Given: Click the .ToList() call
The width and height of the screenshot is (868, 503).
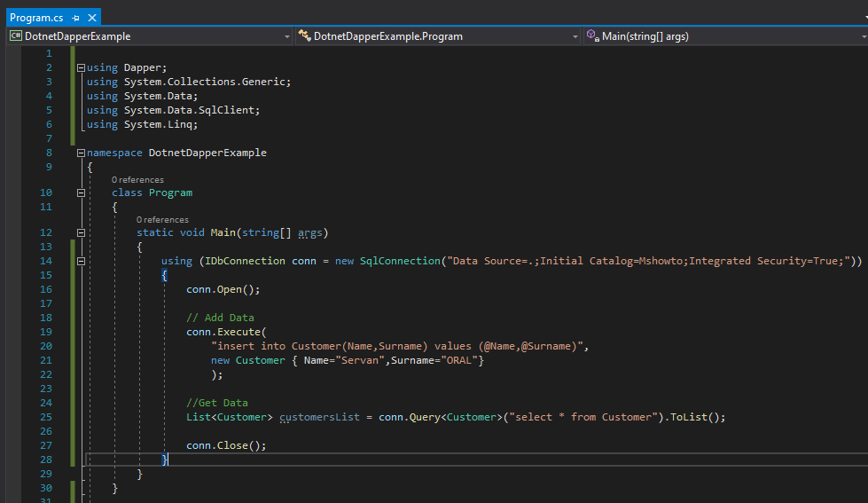Looking at the screenshot, I should (x=695, y=417).
